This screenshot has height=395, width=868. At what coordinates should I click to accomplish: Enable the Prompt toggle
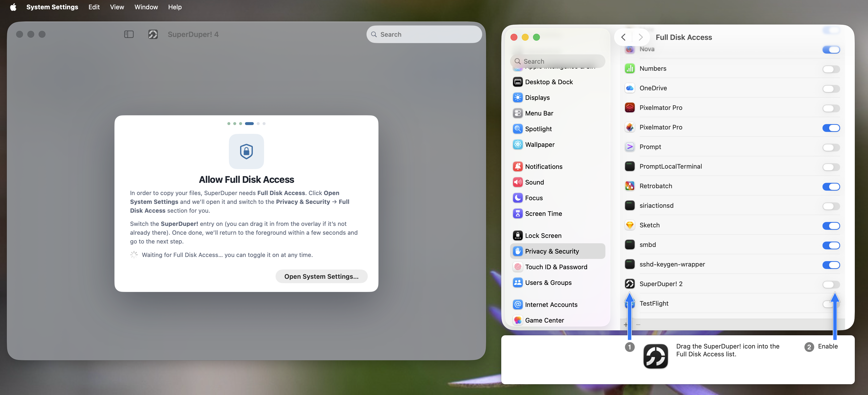point(831,147)
